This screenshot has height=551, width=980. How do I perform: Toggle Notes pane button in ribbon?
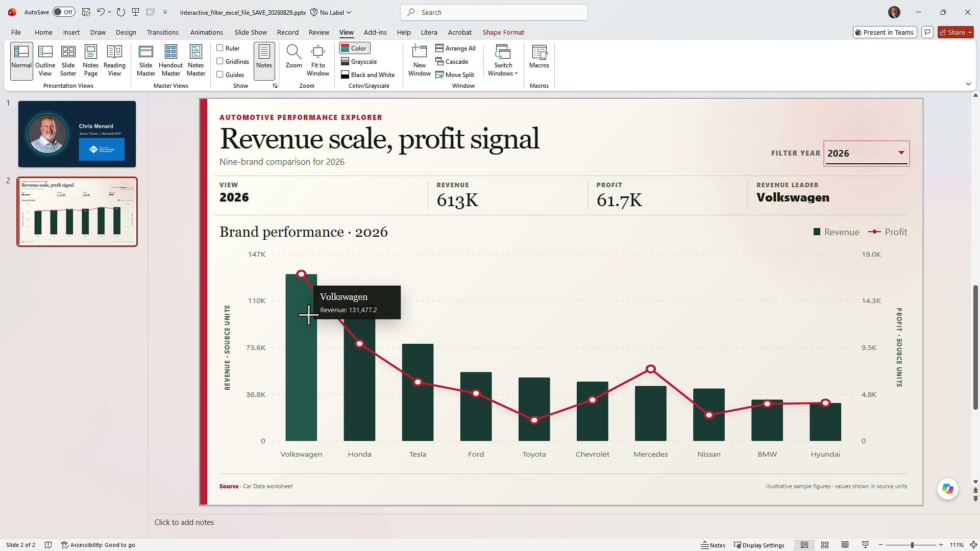pyautogui.click(x=264, y=61)
